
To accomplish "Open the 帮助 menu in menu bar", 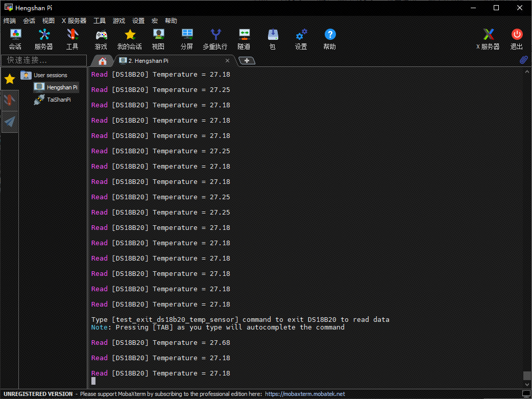I will pos(171,21).
